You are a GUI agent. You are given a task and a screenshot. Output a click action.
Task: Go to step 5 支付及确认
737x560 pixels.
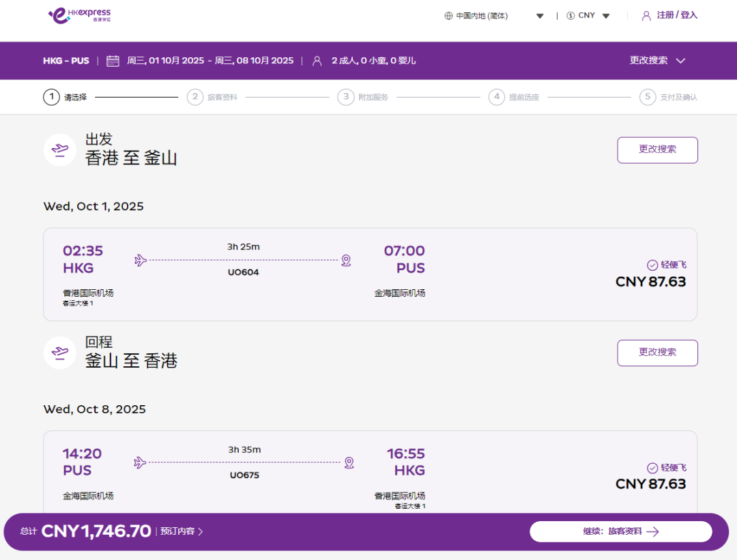point(668,98)
